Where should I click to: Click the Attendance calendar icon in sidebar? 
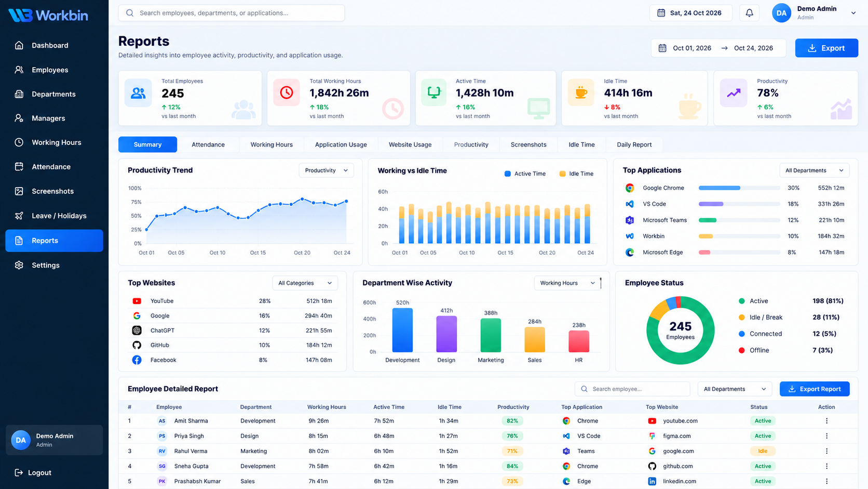tap(19, 167)
